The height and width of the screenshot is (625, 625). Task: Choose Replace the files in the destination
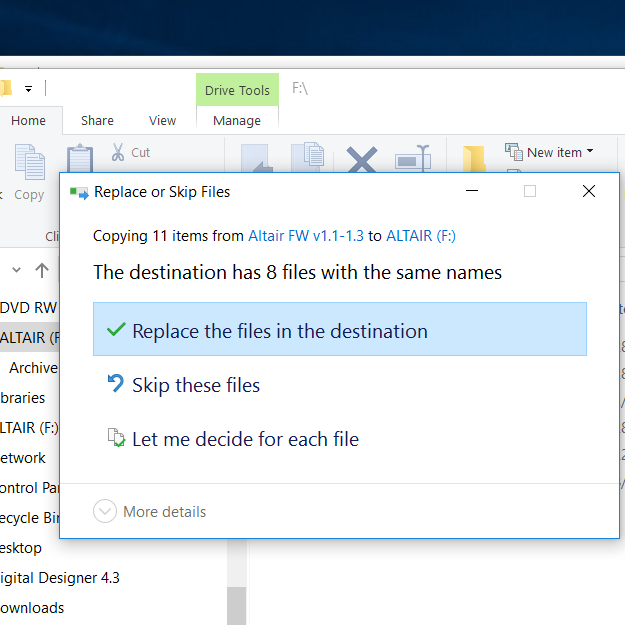[340, 329]
